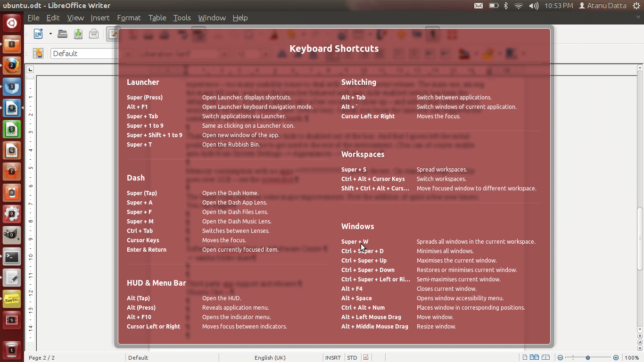Click the English (UK) language field

(270, 358)
